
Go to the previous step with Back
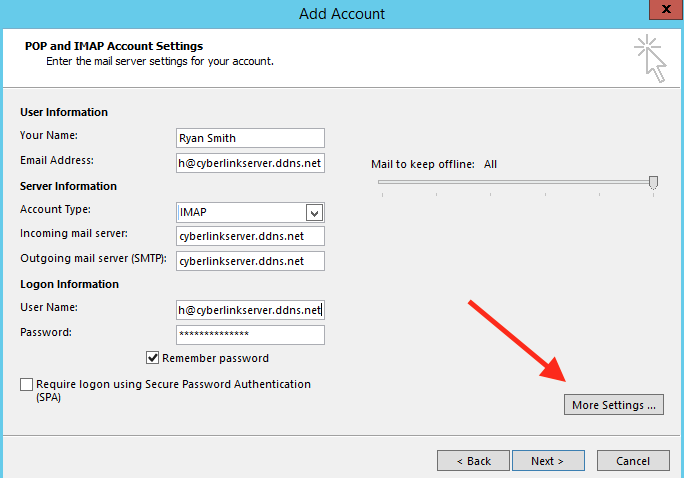coord(473,461)
